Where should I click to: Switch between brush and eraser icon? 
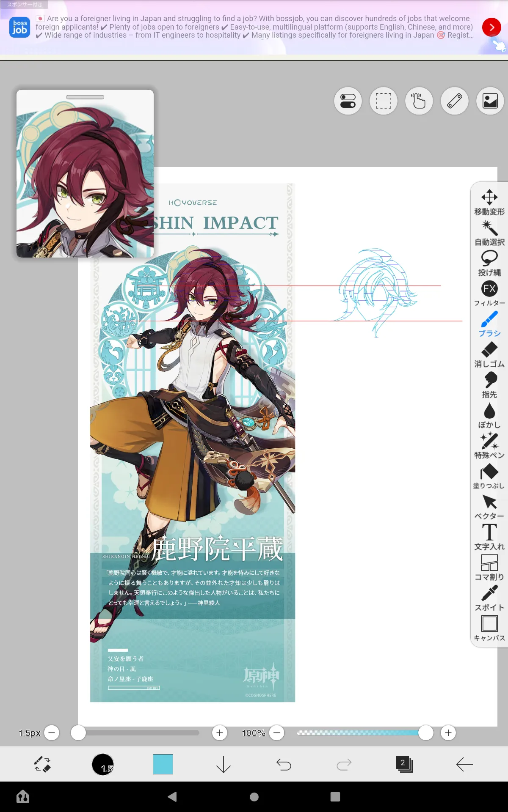[x=42, y=764]
